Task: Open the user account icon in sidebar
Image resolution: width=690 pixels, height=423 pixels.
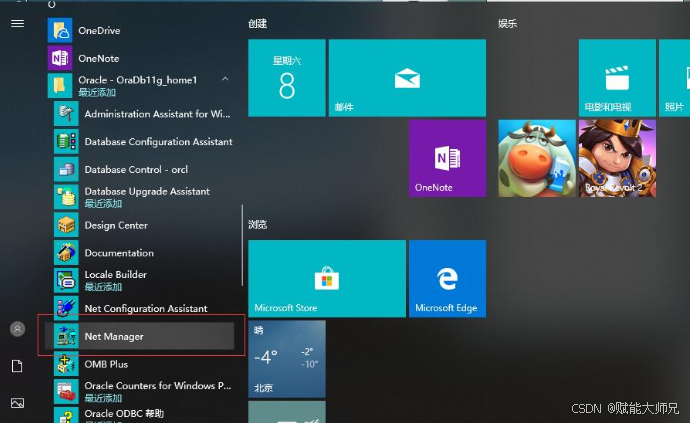Action: click(x=17, y=329)
